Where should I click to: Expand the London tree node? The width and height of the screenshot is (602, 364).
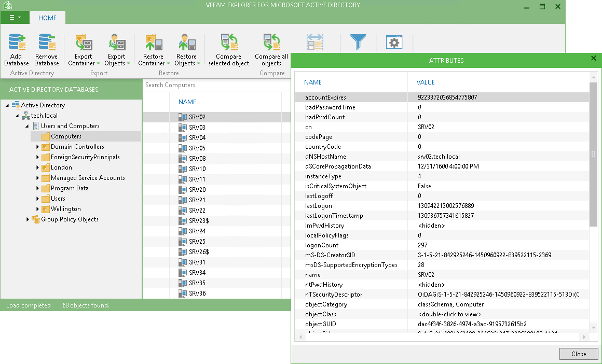pos(37,167)
